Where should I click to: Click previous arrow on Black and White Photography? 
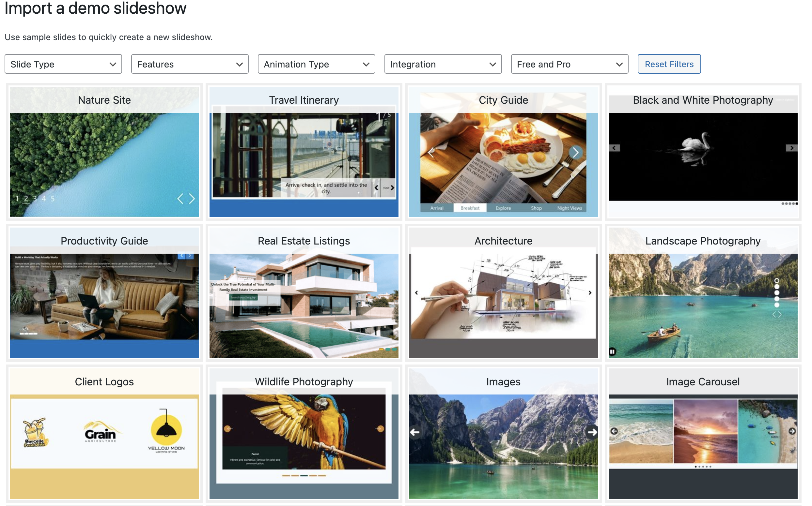[x=614, y=148]
